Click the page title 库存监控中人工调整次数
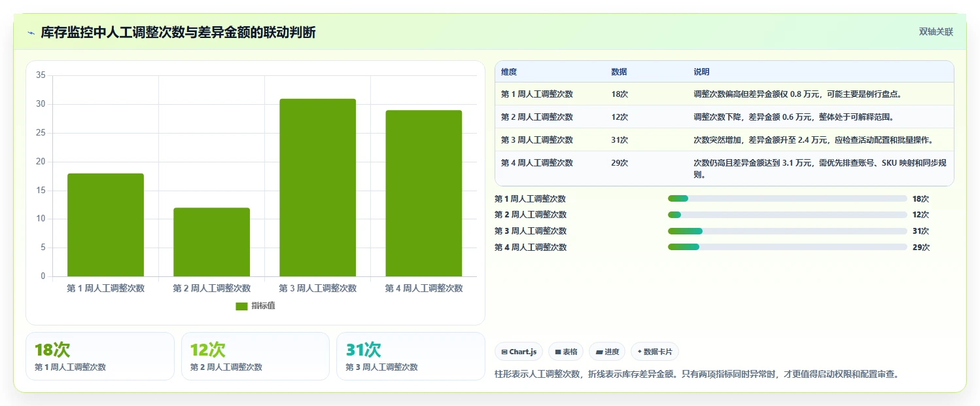The height and width of the screenshot is (406, 980). pos(178,33)
